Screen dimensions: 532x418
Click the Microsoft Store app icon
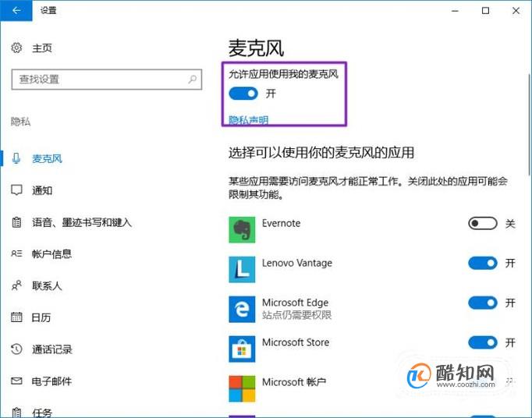pos(242,349)
